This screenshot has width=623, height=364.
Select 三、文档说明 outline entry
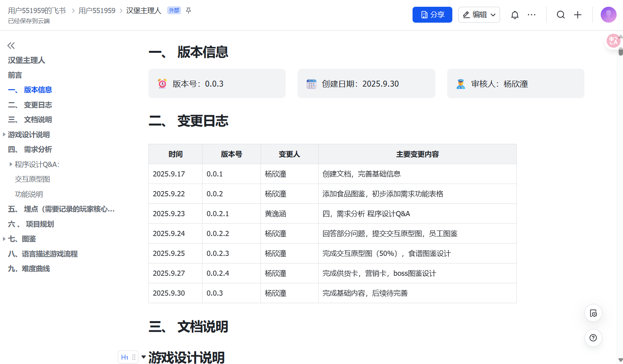[x=30, y=120]
